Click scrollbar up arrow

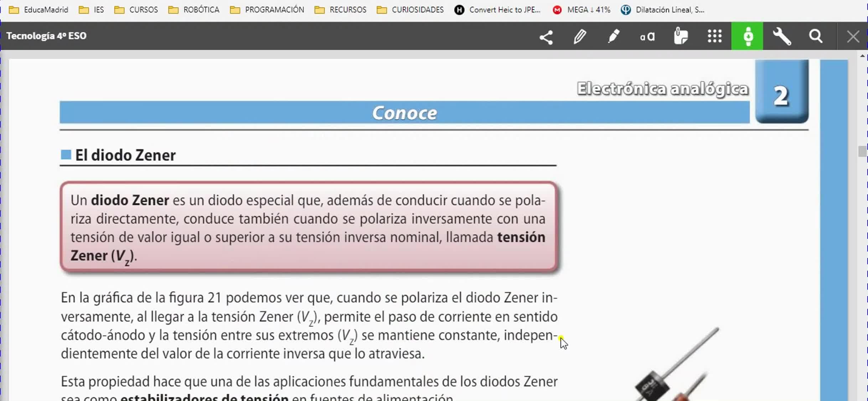click(x=862, y=56)
